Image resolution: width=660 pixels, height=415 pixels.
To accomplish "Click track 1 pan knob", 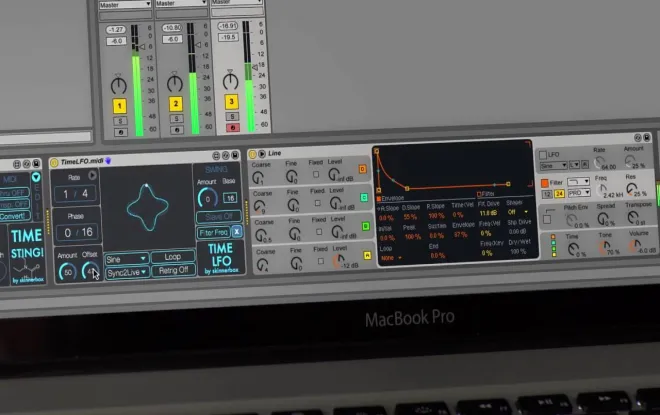I will pos(118,85).
